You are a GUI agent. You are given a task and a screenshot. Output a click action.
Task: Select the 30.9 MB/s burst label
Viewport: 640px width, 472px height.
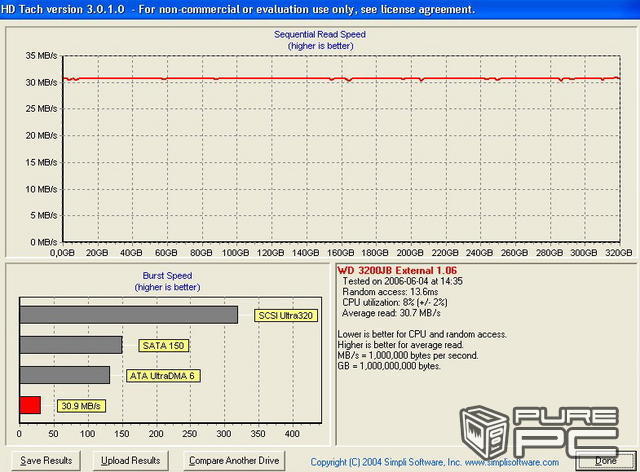[81, 406]
